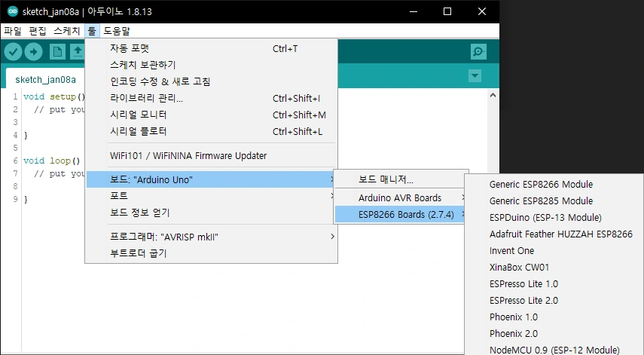Select 스케치 보관하기 menu entry

coord(212,65)
